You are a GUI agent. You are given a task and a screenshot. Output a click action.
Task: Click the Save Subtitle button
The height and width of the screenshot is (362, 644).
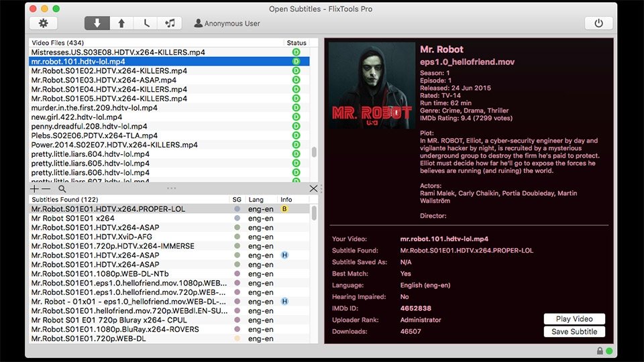click(574, 332)
